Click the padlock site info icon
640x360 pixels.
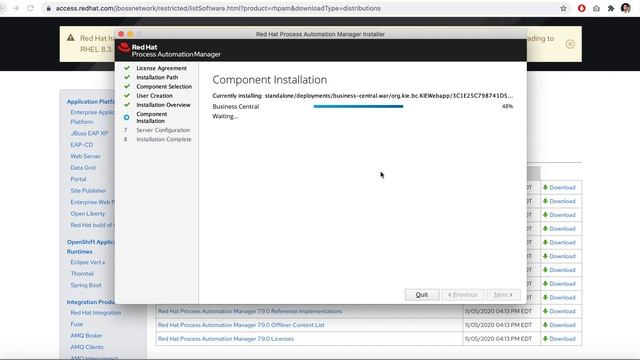(x=49, y=8)
